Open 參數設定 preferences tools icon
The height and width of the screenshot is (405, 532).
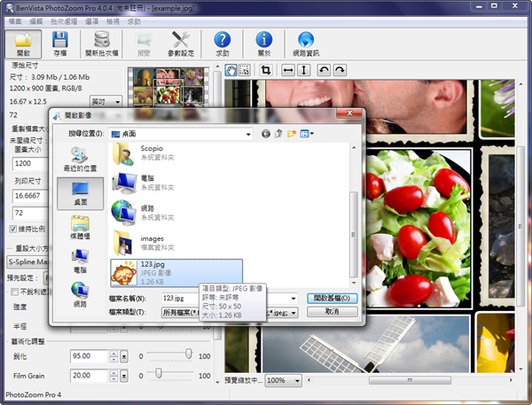(x=181, y=44)
